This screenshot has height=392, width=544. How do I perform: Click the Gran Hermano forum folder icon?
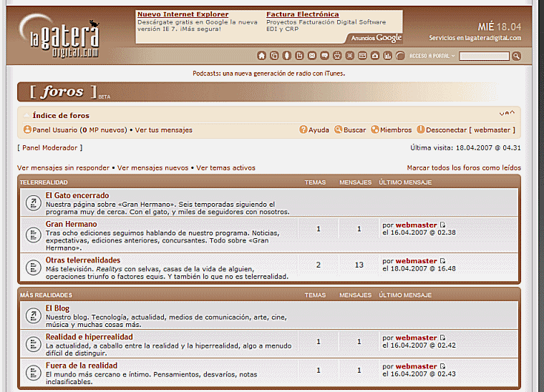point(33,233)
